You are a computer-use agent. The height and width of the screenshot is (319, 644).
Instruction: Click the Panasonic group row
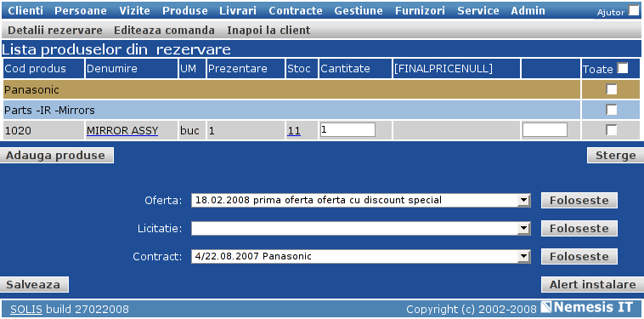point(291,89)
